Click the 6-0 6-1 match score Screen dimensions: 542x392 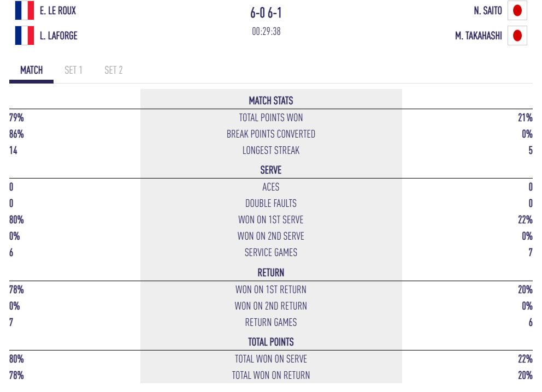click(266, 13)
